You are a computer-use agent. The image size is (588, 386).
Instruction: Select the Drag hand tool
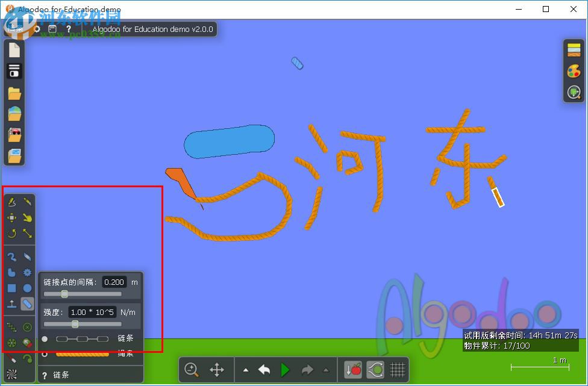(x=27, y=219)
